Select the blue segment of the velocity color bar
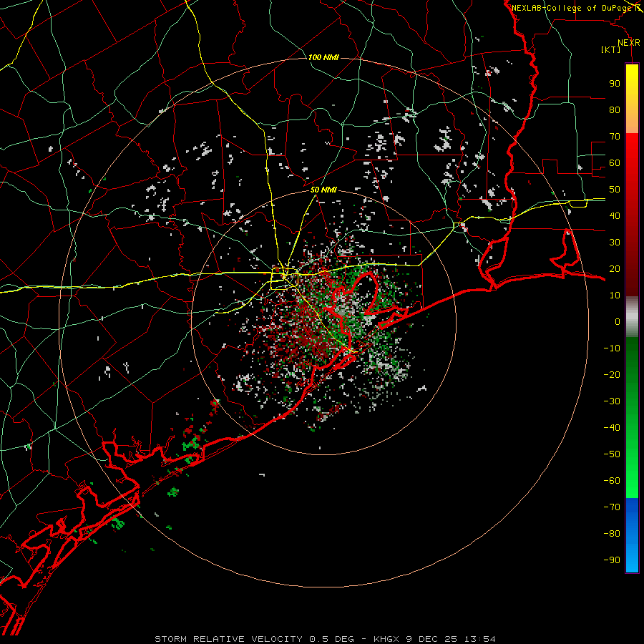Viewport: 644px width, 644px height. point(632,535)
